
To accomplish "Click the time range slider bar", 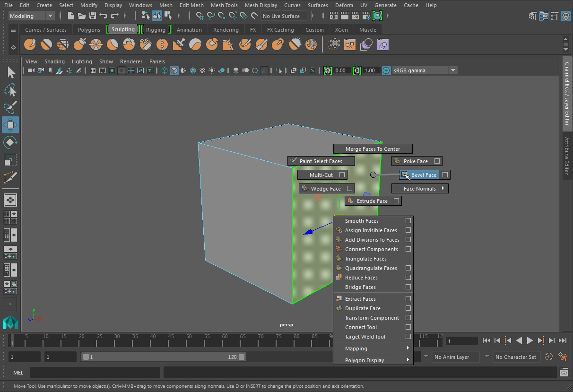I will point(164,357).
